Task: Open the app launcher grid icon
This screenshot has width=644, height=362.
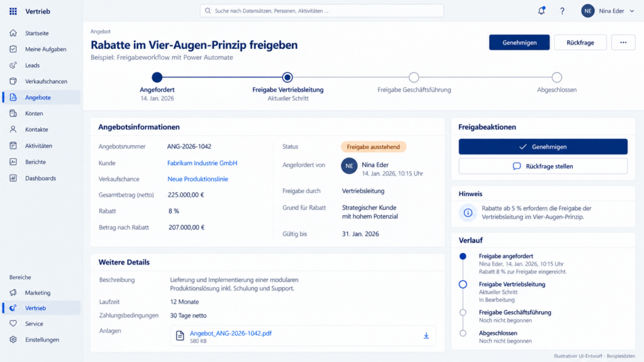Action: (13, 11)
